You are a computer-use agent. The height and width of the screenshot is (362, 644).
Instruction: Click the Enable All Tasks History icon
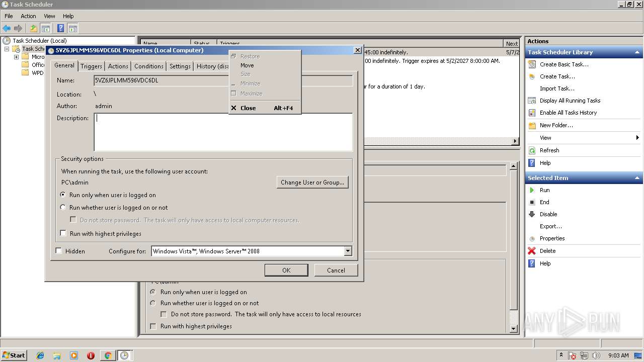(532, 113)
